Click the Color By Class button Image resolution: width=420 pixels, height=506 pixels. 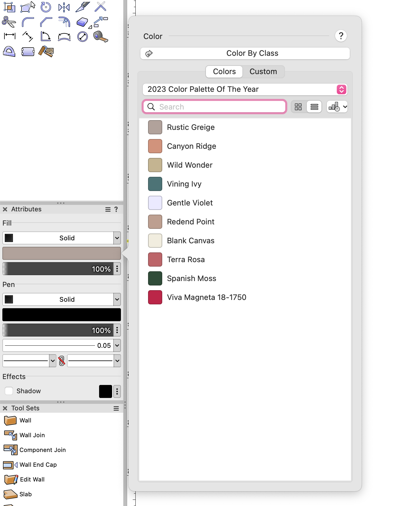(245, 53)
